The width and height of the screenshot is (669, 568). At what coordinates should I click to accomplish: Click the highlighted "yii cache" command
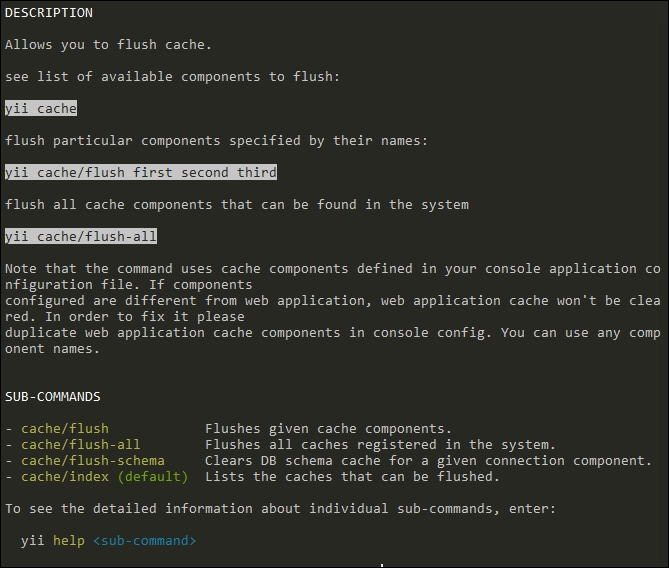[x=41, y=109]
